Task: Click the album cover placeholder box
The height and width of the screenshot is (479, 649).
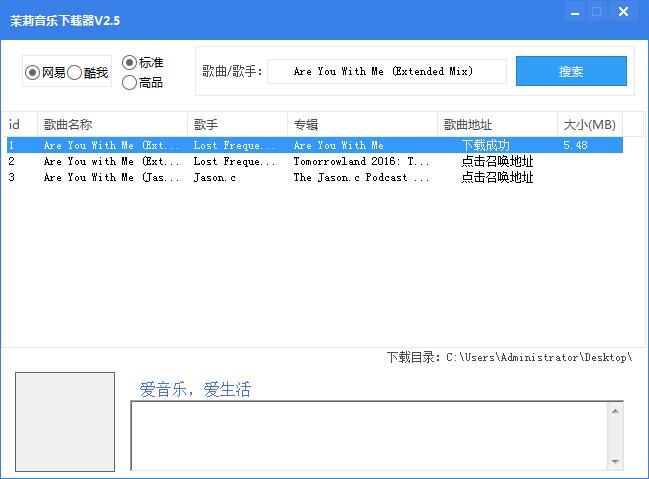Action: (65, 421)
